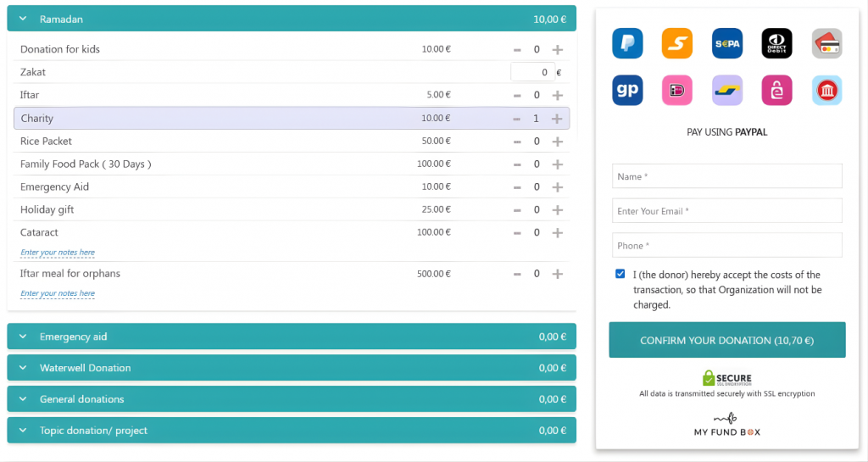Image resolution: width=868 pixels, height=462 pixels.
Task: Select PayPal as payment method
Action: (x=627, y=43)
